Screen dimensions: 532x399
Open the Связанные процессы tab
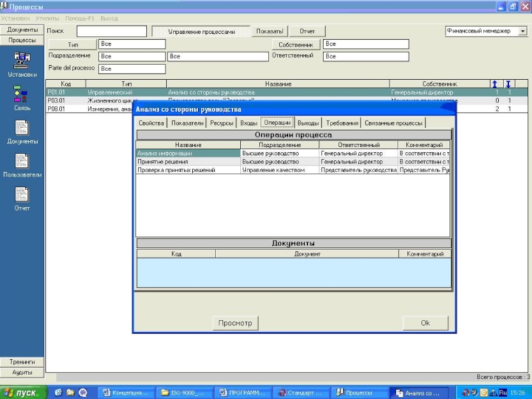(393, 123)
